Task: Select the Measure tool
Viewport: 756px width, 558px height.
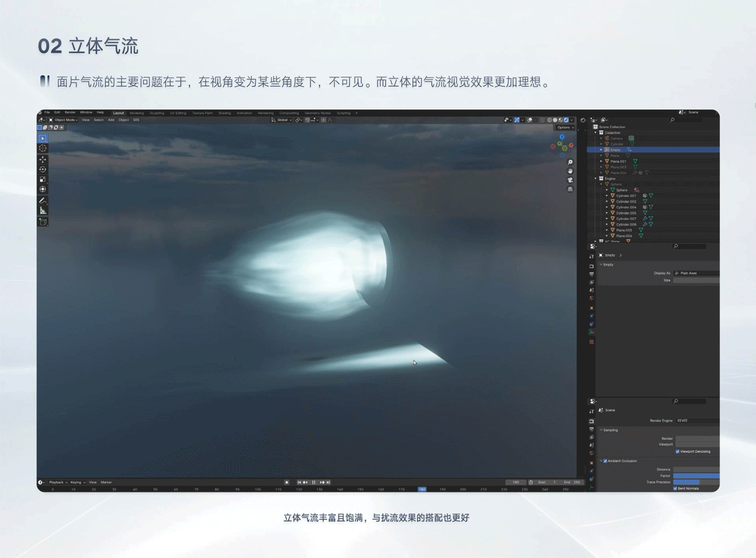Action: click(43, 210)
